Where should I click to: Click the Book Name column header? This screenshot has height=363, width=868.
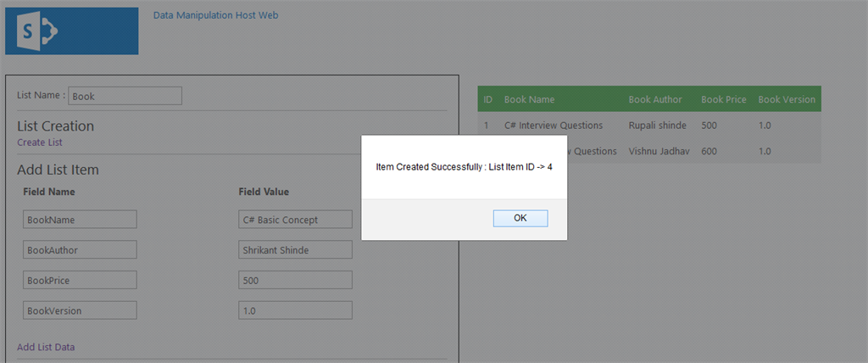click(x=529, y=99)
